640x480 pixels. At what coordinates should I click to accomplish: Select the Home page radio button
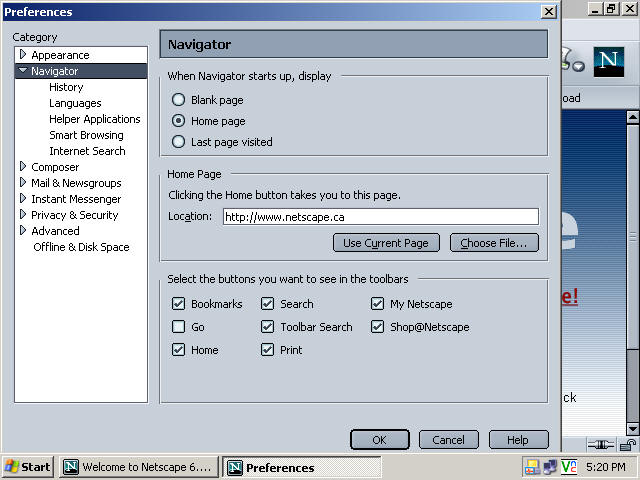point(178,121)
